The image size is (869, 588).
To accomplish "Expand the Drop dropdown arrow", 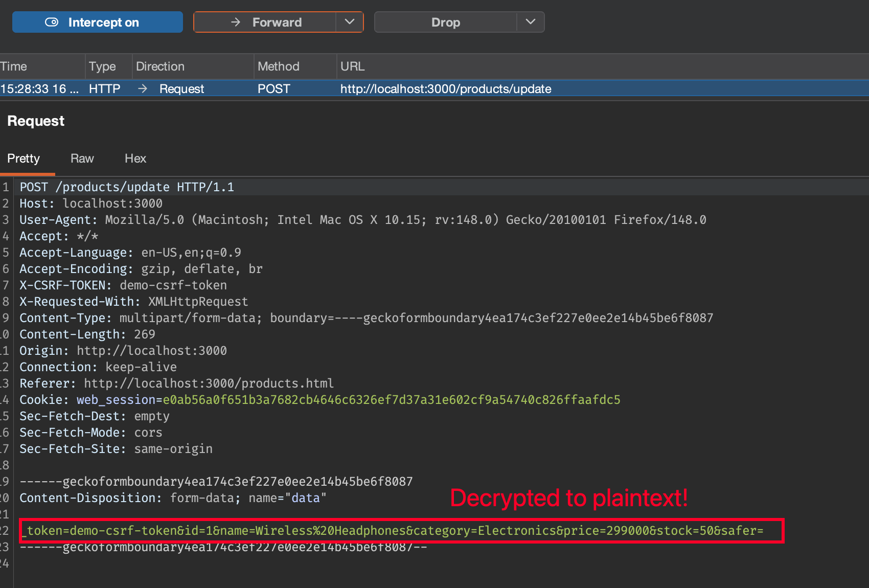I will [531, 22].
